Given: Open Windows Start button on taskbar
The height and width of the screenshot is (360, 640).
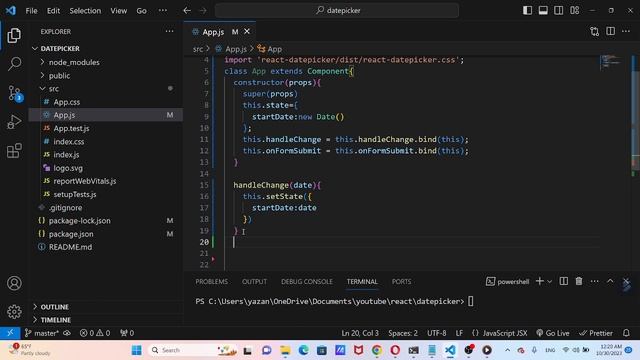Looking at the screenshot, I should click(136, 350).
